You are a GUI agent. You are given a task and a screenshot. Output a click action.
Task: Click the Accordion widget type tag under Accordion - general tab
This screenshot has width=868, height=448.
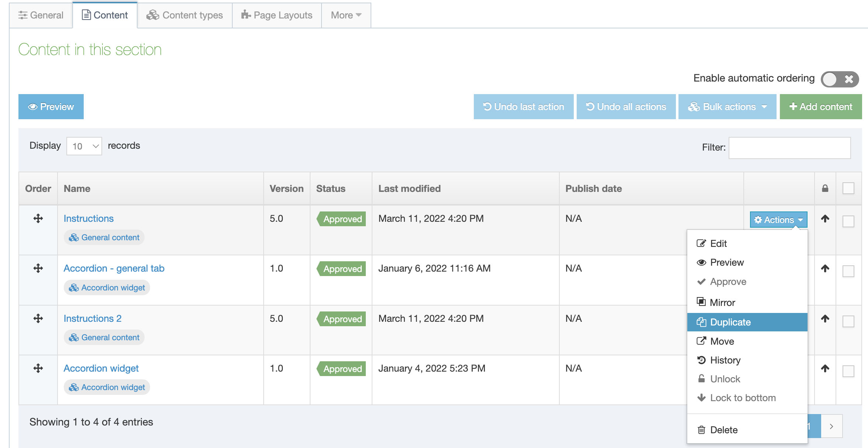(x=107, y=287)
